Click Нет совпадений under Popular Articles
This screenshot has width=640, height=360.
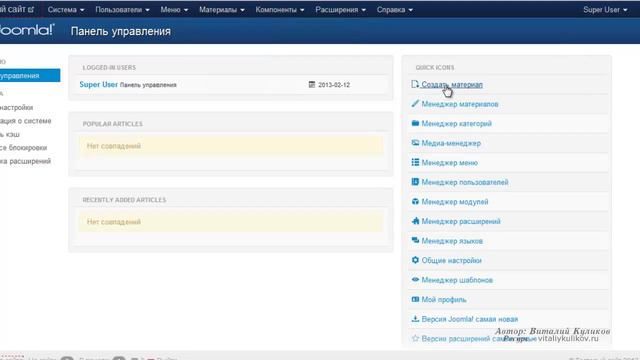tap(113, 146)
